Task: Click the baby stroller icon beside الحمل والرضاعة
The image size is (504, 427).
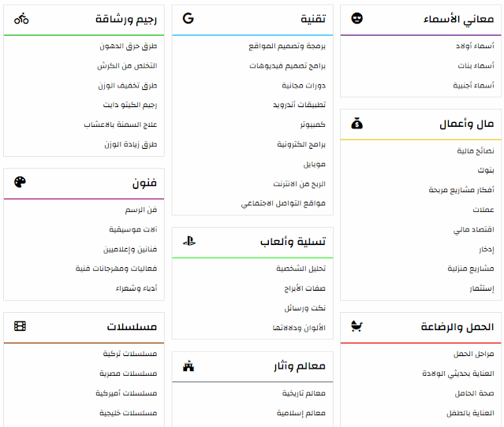Action: (357, 326)
